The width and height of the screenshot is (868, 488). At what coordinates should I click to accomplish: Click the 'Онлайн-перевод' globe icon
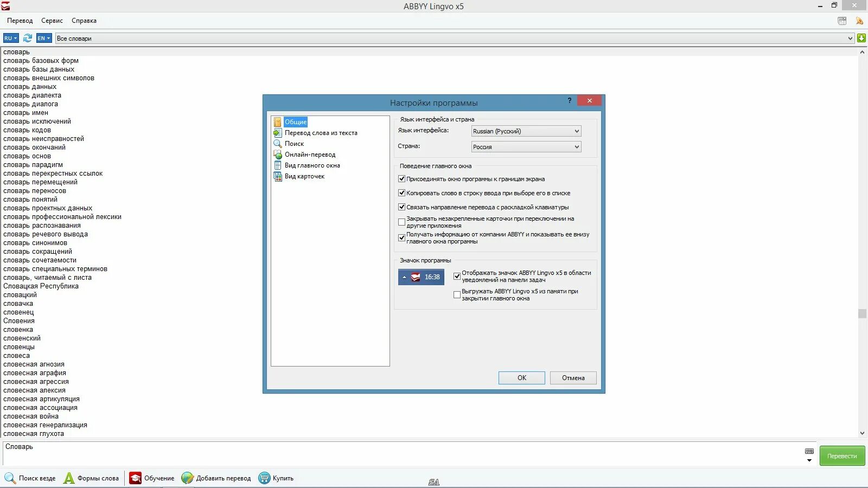pyautogui.click(x=278, y=155)
